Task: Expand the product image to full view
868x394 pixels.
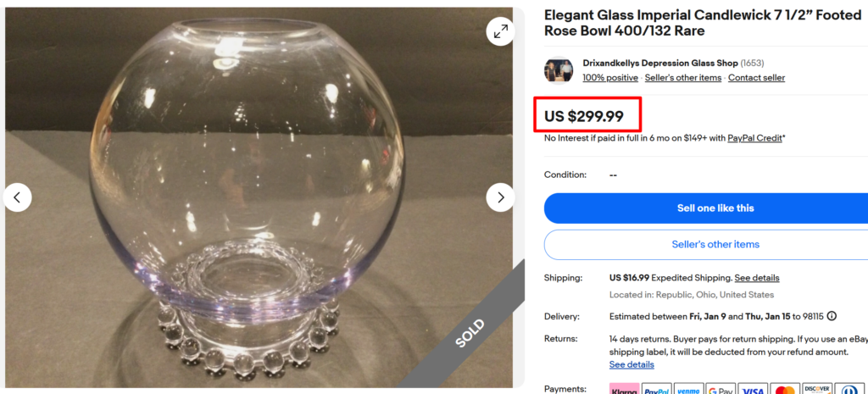Action: pos(500,32)
